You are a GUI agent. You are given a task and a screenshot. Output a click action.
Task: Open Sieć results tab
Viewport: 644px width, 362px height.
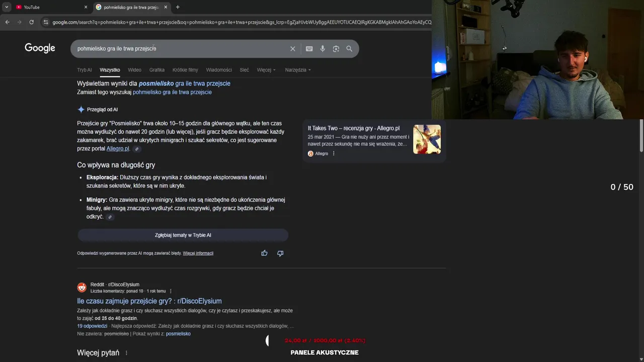[244, 70]
